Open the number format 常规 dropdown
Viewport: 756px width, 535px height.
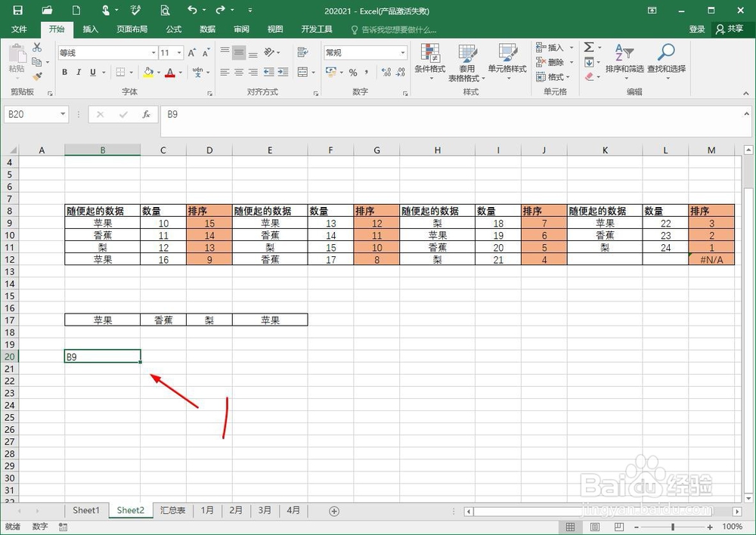pos(403,53)
